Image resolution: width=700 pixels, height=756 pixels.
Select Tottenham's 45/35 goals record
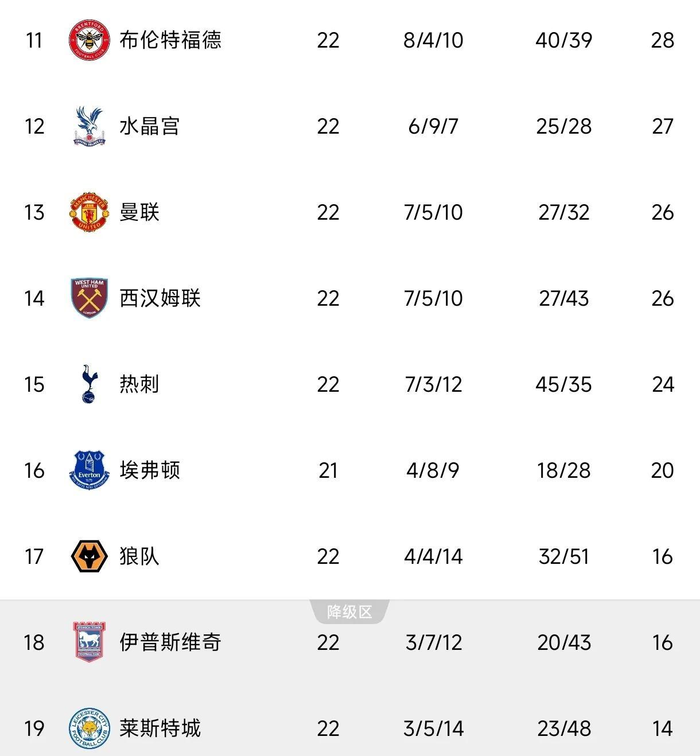point(563,384)
